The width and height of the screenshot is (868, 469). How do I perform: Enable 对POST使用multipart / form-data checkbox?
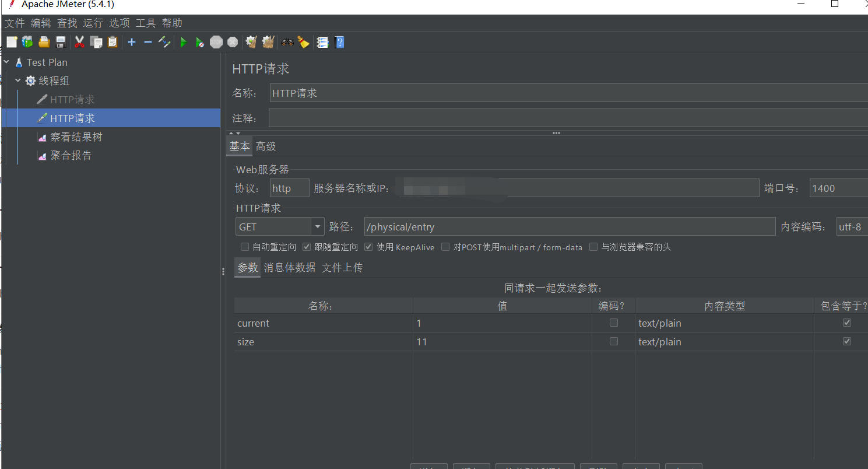click(445, 247)
